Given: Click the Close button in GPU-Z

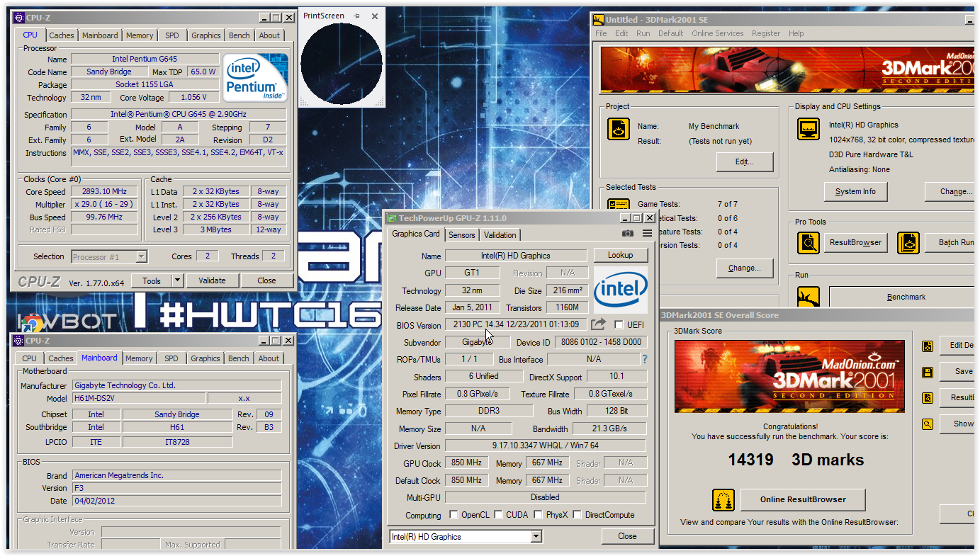Looking at the screenshot, I should 627,536.
